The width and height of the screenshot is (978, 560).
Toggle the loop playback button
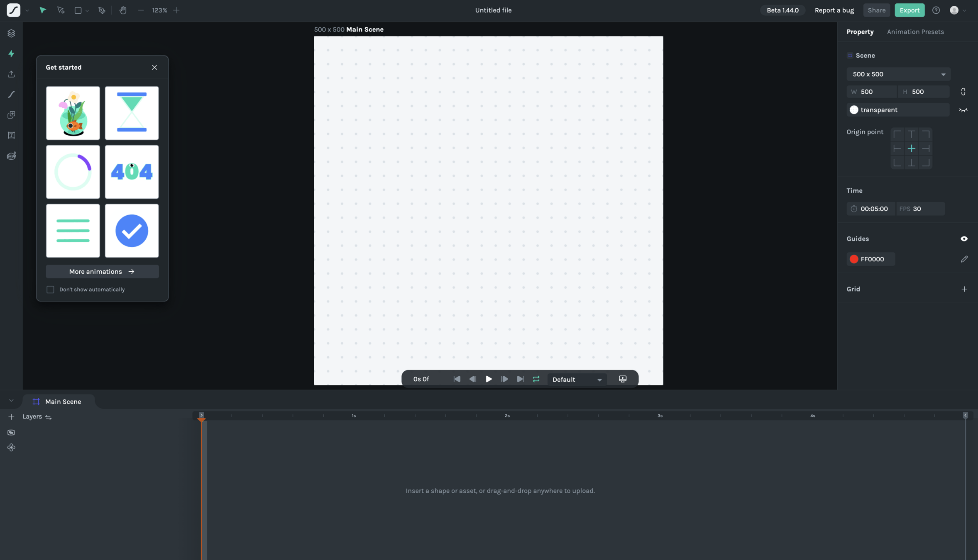click(536, 379)
